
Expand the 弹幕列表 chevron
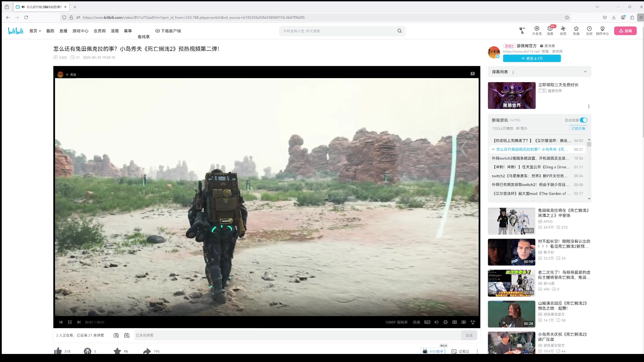585,72
